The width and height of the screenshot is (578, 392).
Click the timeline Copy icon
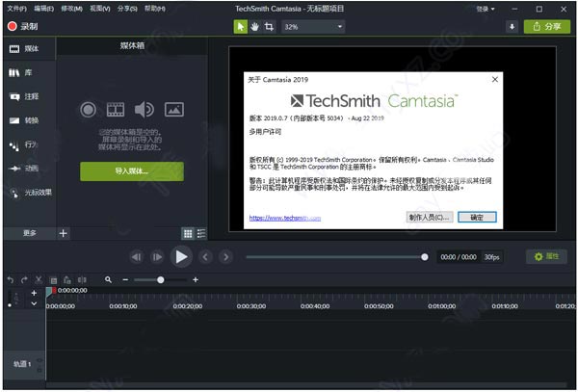click(53, 280)
